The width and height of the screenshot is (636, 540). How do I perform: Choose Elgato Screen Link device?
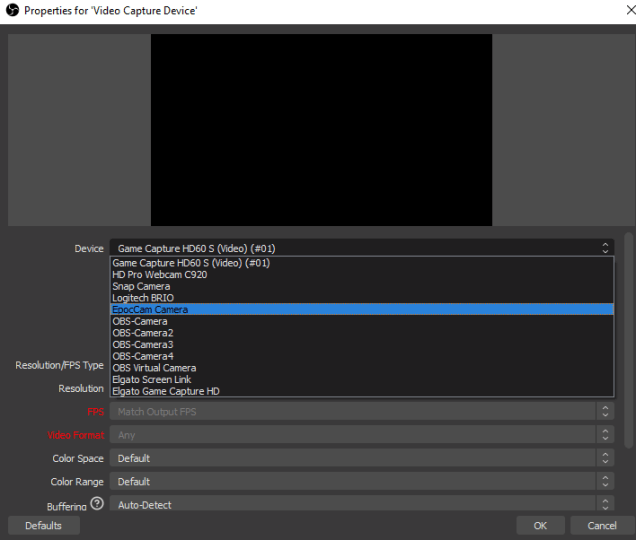click(x=361, y=380)
